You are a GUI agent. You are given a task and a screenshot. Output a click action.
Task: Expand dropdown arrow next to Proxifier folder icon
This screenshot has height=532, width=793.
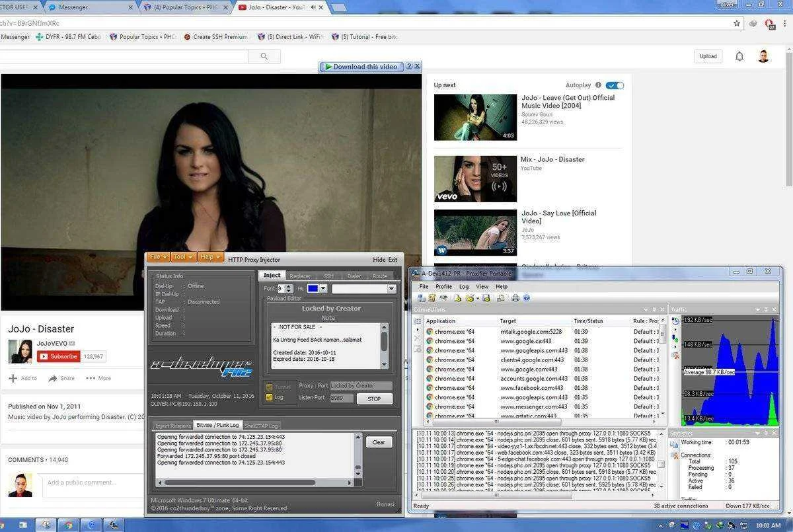(477, 298)
